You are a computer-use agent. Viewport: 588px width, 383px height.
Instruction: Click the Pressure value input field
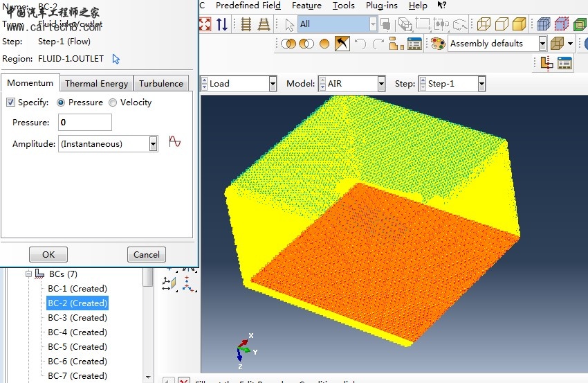84,123
